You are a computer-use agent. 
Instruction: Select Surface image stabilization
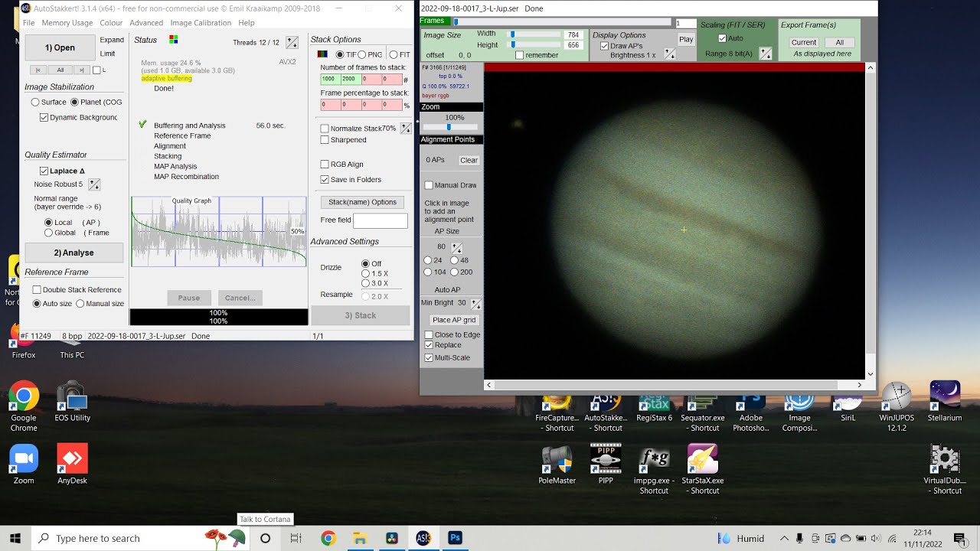(x=35, y=102)
